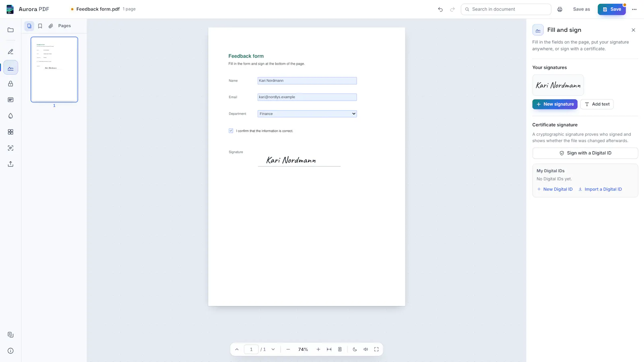The width and height of the screenshot is (644, 362).
Task: Click the Search in document field
Action: coord(506,9)
